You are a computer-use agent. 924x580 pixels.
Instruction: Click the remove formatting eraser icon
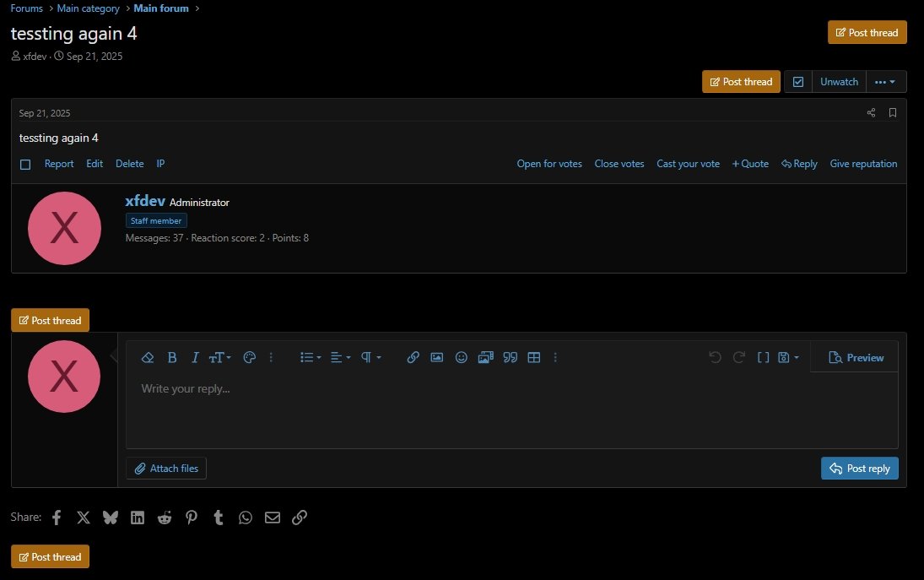point(148,357)
